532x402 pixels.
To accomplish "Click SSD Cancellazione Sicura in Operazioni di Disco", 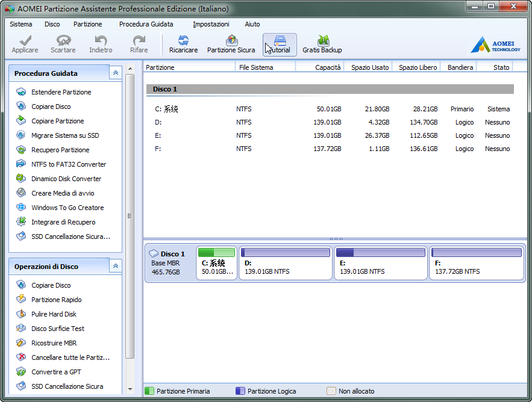I will pyautogui.click(x=67, y=386).
